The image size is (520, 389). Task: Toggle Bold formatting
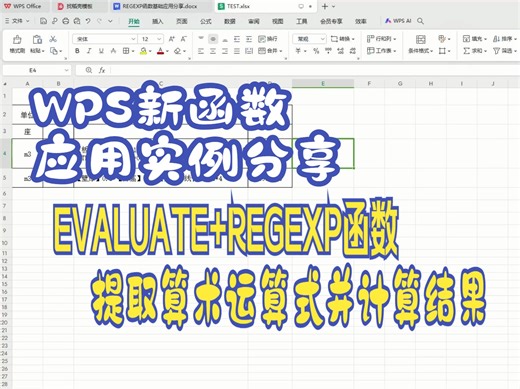pyautogui.click(x=77, y=51)
